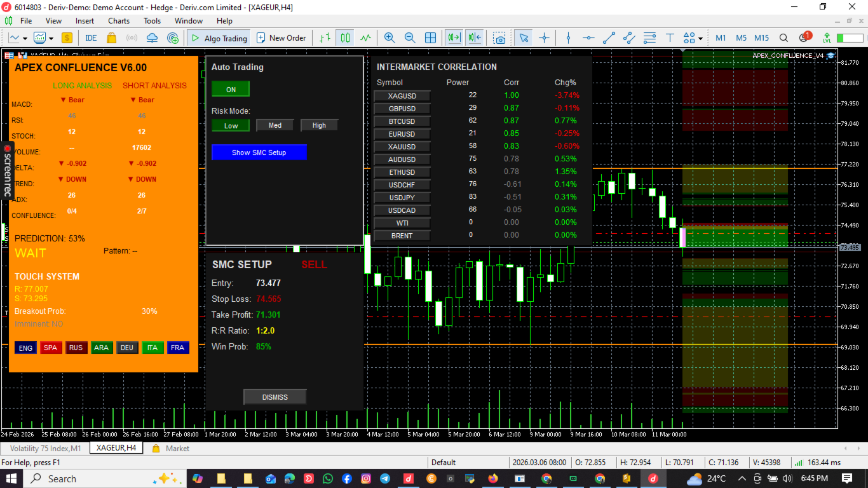Open the search magnifier in the toolbar
Image resolution: width=868 pixels, height=488 pixels.
pyautogui.click(x=784, y=38)
